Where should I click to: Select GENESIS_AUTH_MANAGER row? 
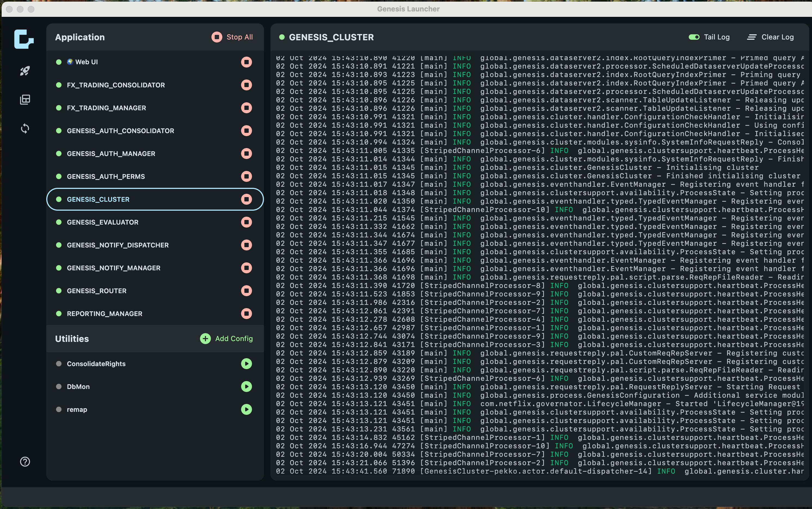(x=155, y=154)
